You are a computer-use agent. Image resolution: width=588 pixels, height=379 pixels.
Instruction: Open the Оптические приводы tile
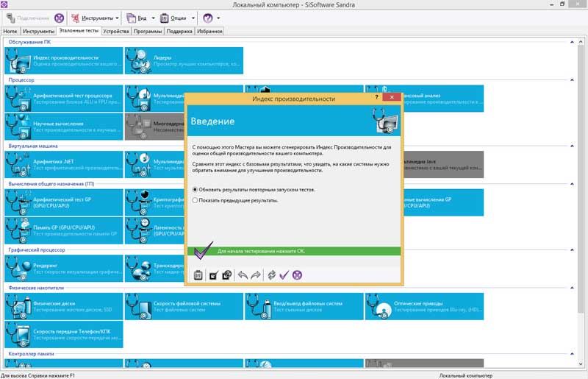pyautogui.click(x=425, y=306)
